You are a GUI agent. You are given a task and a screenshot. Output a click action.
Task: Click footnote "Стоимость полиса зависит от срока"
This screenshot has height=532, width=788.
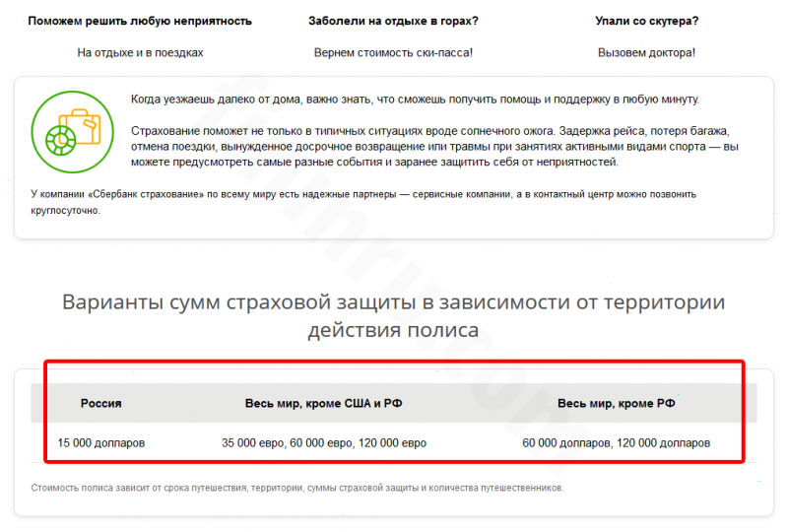297,488
